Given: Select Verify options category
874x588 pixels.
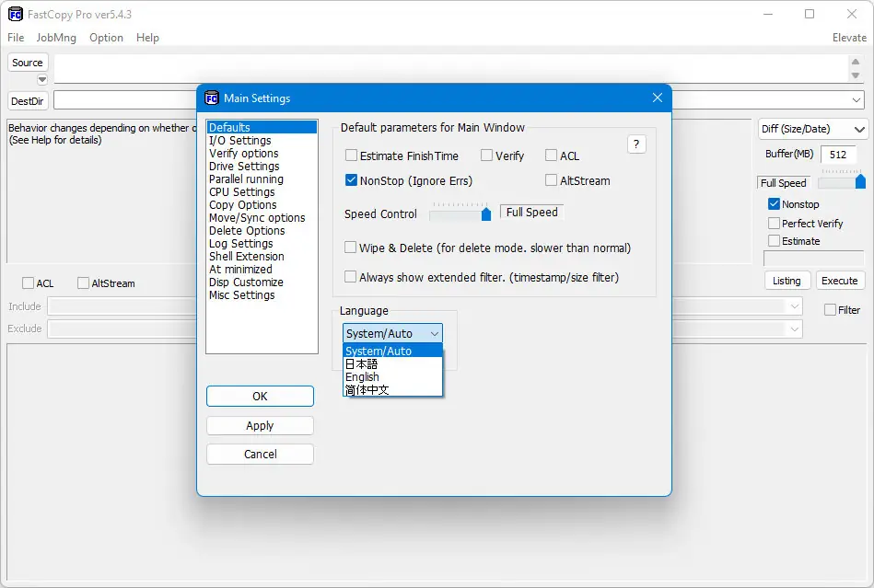Looking at the screenshot, I should [x=262, y=154].
